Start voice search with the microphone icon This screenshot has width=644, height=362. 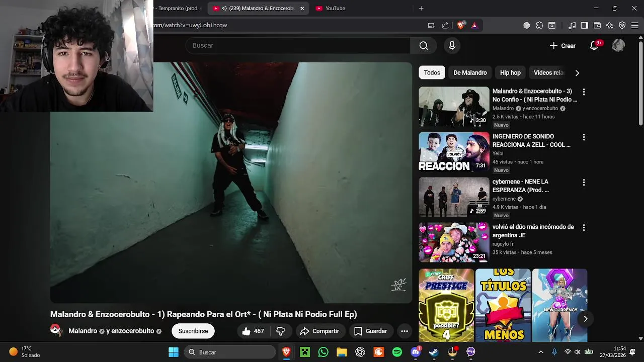452,46
